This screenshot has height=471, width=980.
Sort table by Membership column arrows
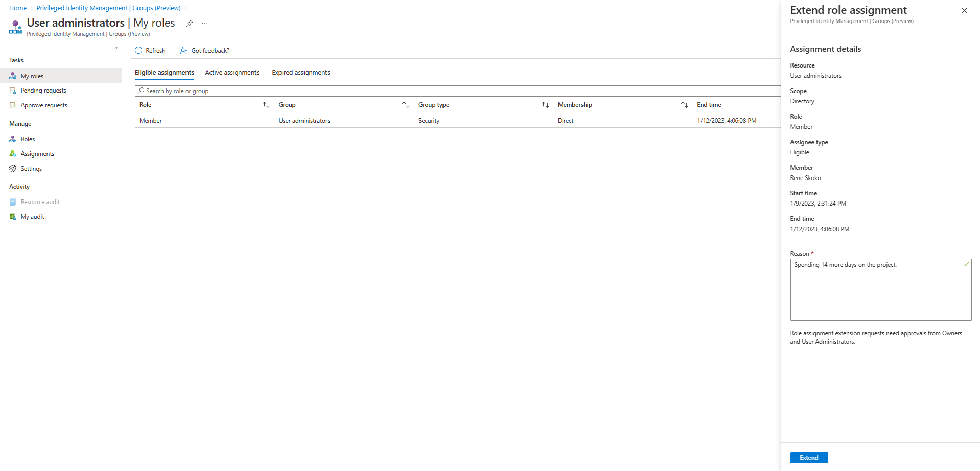pyautogui.click(x=685, y=105)
